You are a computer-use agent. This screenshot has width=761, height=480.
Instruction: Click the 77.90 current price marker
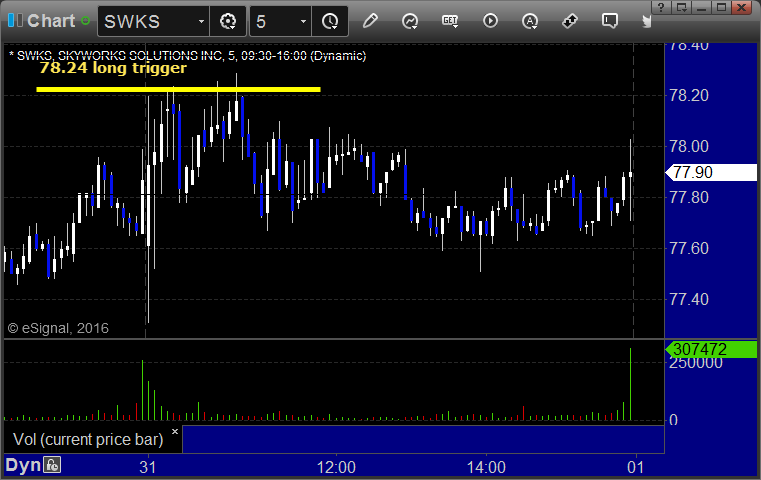[x=711, y=172]
